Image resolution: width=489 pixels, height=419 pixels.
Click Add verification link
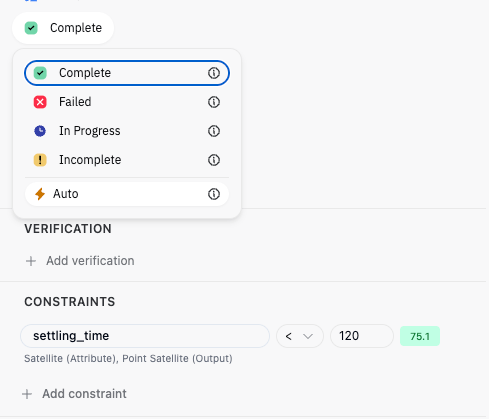tap(80, 261)
